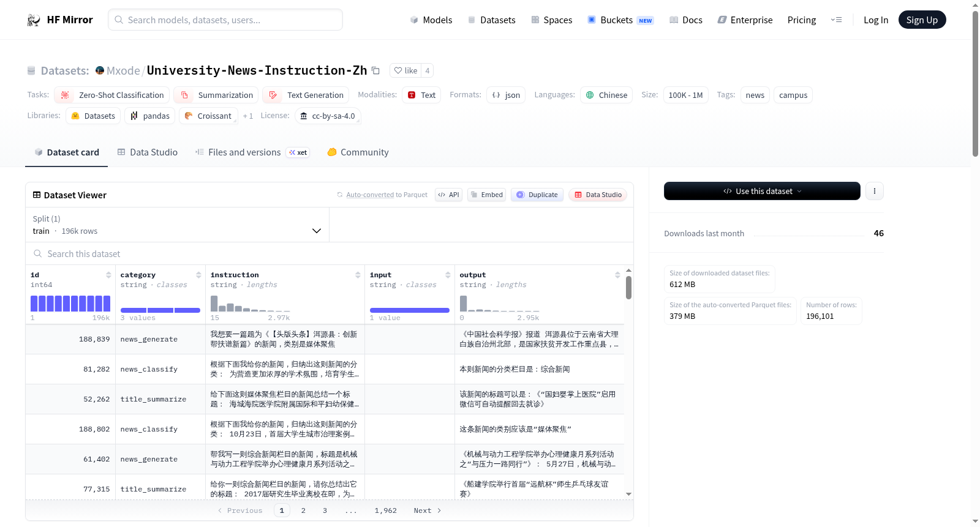Viewport: 980px width, 527px height.
Task: Sort by the input column
Action: click(x=448, y=275)
